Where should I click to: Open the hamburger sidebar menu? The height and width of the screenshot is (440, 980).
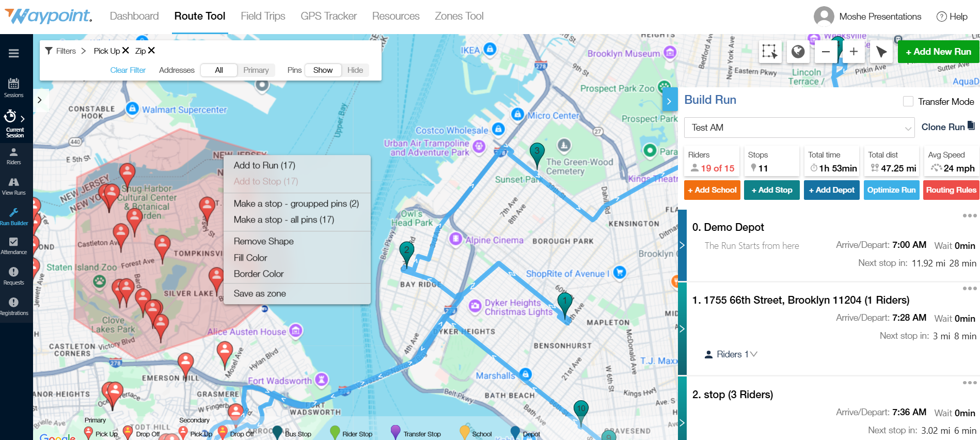[14, 53]
